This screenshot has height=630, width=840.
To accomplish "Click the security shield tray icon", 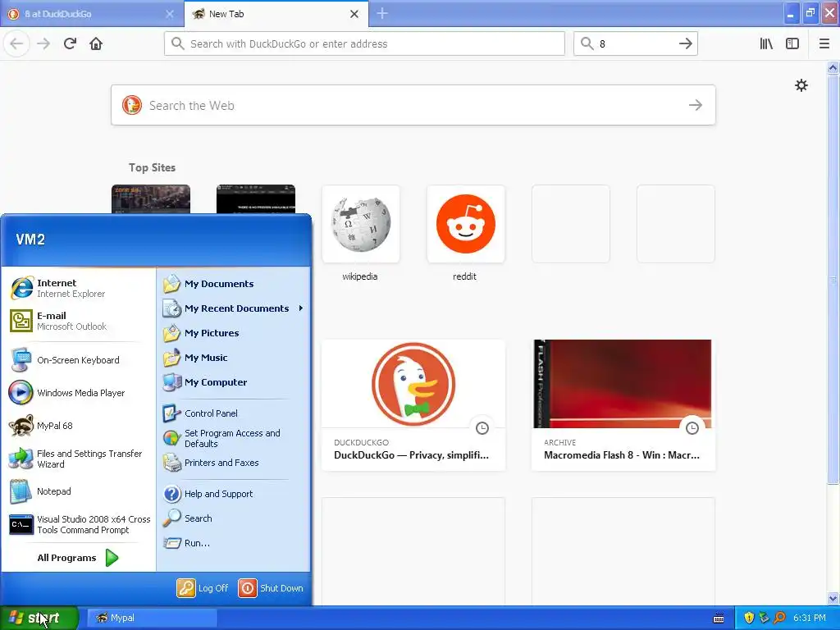I will pos(749,618).
